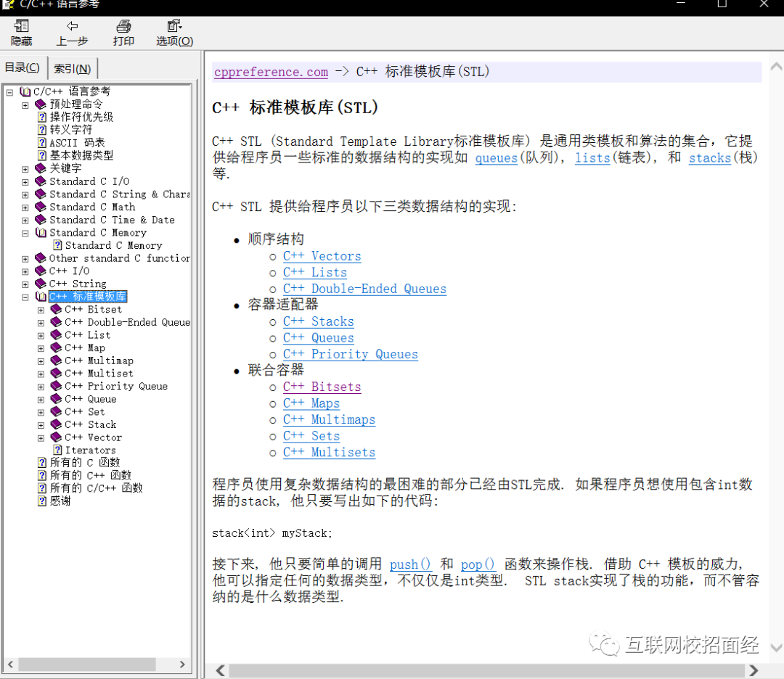Click the book icon beside C++ Map
Viewport: 784px width, 679px height.
(x=57, y=347)
